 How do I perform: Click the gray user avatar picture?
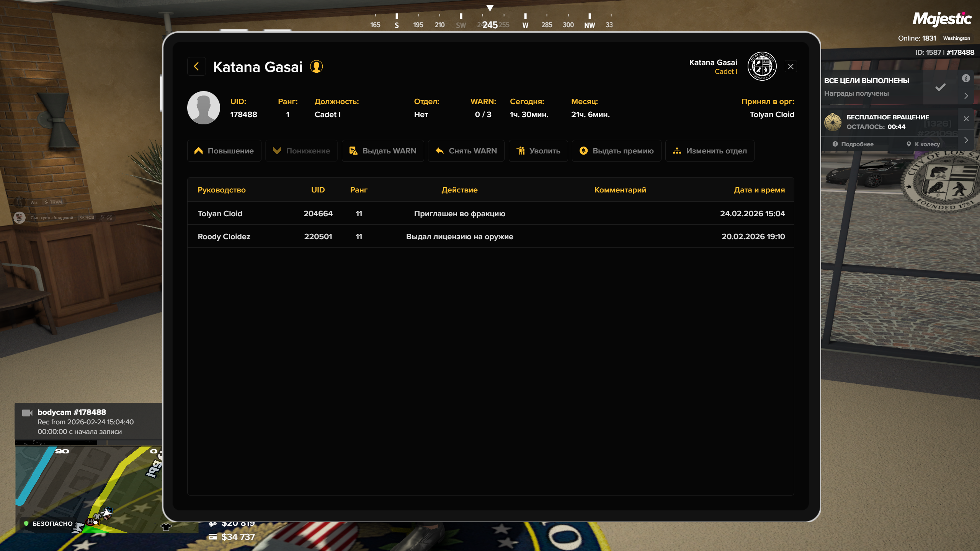pyautogui.click(x=203, y=108)
